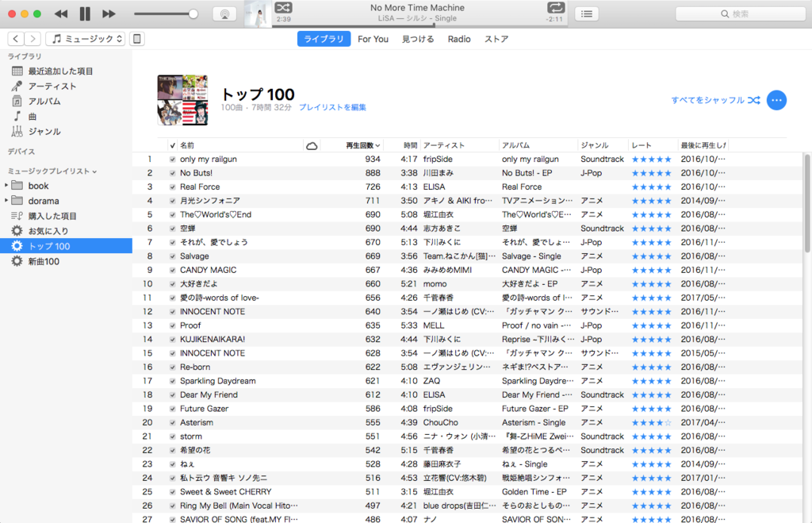Select the Dear My Friend song row
812x523 pixels.
pos(467,394)
